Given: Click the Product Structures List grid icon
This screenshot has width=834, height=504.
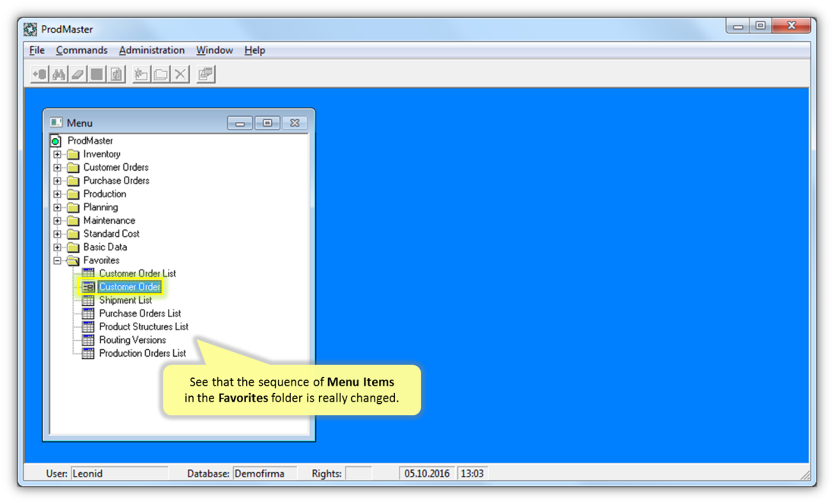Looking at the screenshot, I should pyautogui.click(x=88, y=327).
